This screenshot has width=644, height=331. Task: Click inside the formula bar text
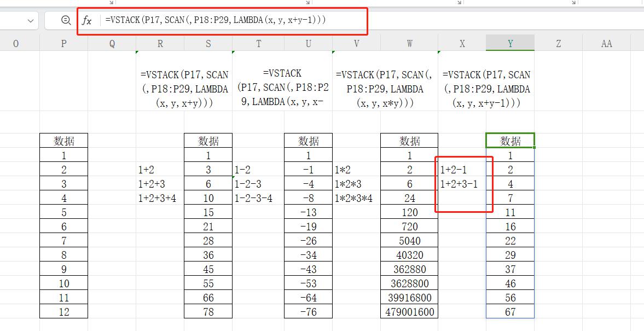click(x=216, y=20)
